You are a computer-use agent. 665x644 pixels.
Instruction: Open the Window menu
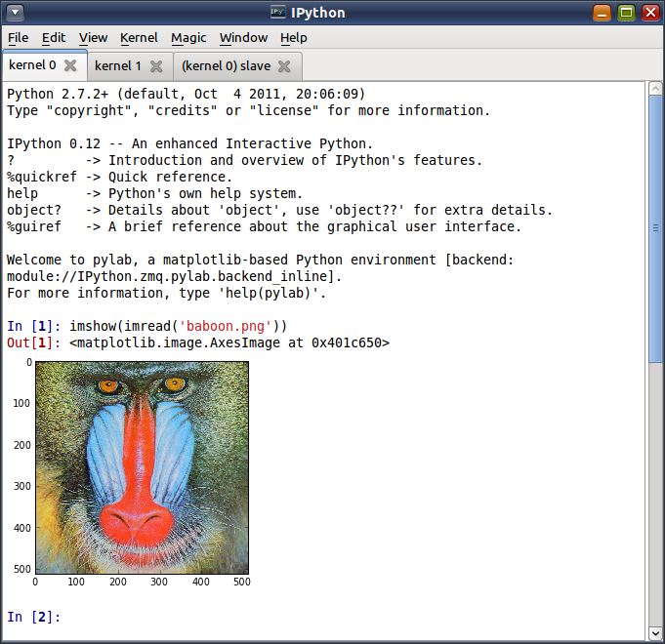(243, 37)
